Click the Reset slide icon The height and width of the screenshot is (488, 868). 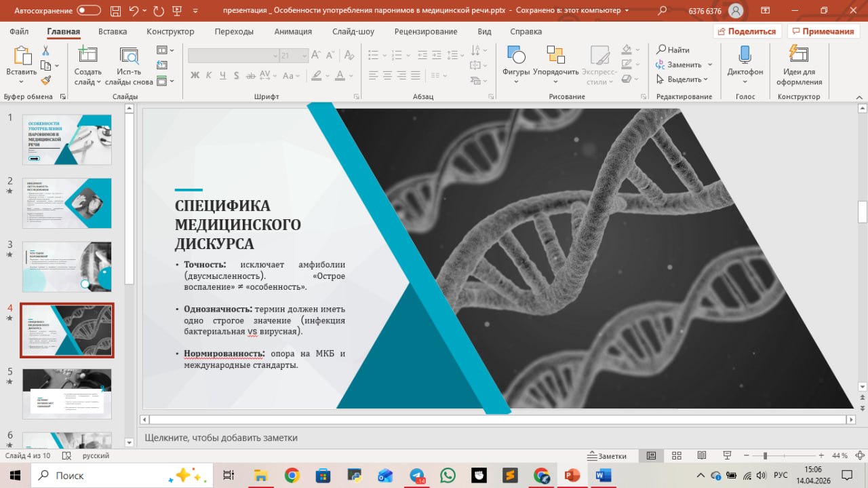pyautogui.click(x=162, y=65)
